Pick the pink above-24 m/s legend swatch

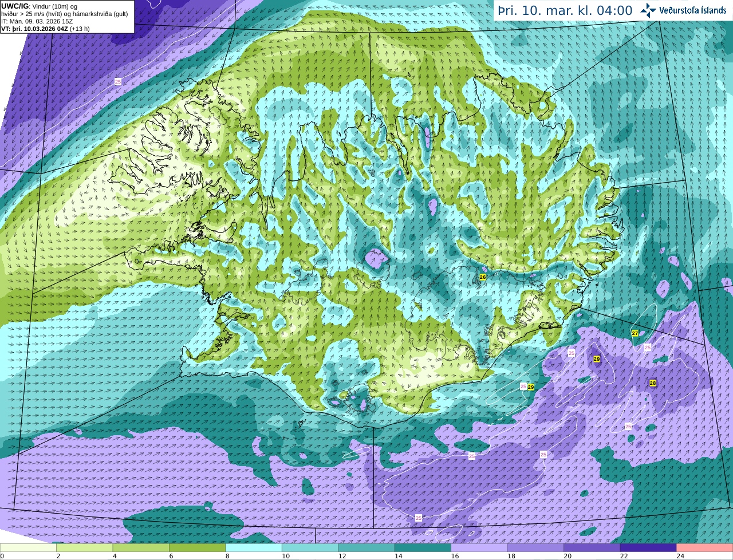point(704,548)
